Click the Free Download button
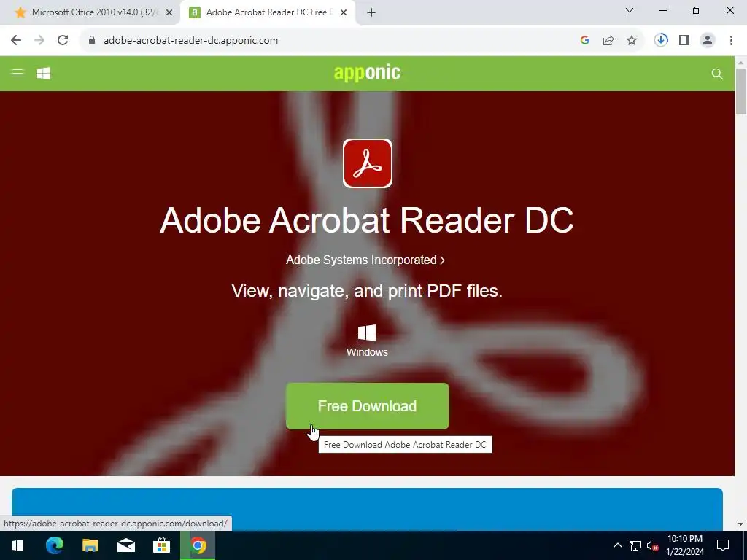Image resolution: width=747 pixels, height=560 pixels. click(x=368, y=405)
